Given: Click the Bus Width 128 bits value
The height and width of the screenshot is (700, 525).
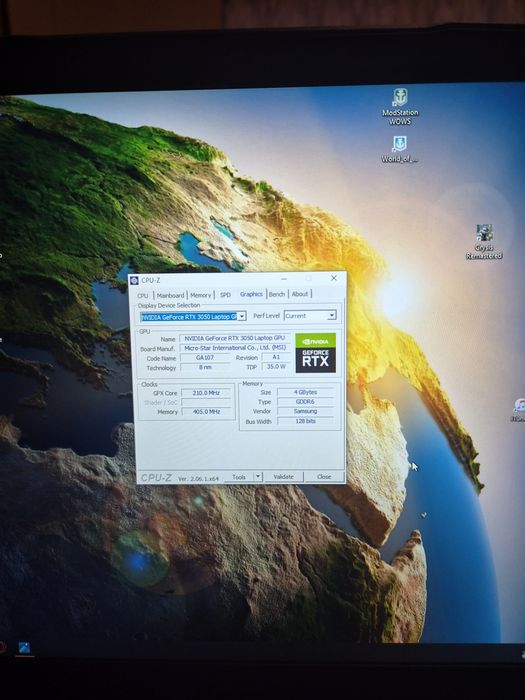Looking at the screenshot, I should click(305, 421).
